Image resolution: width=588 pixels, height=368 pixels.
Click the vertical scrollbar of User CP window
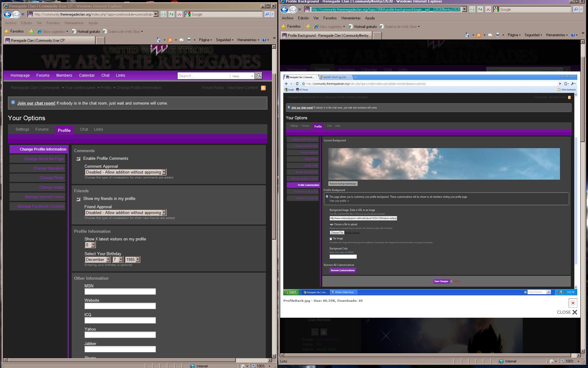(x=274, y=201)
